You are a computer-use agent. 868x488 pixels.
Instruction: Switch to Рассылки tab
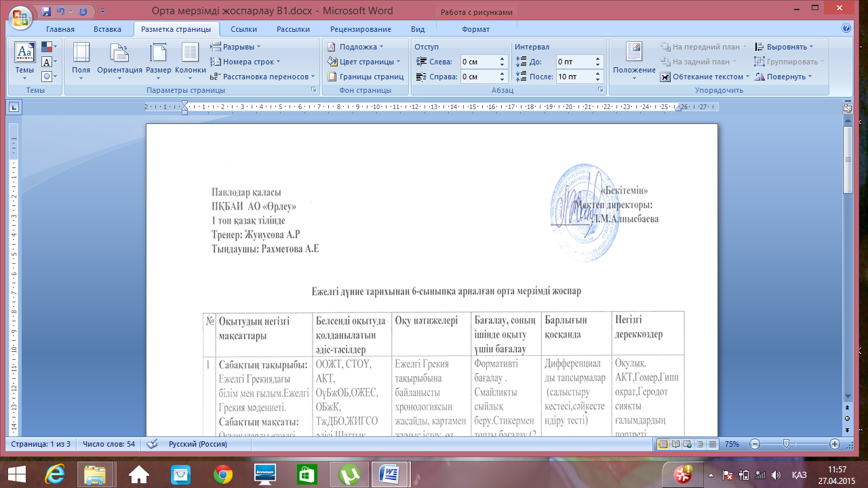click(x=293, y=29)
